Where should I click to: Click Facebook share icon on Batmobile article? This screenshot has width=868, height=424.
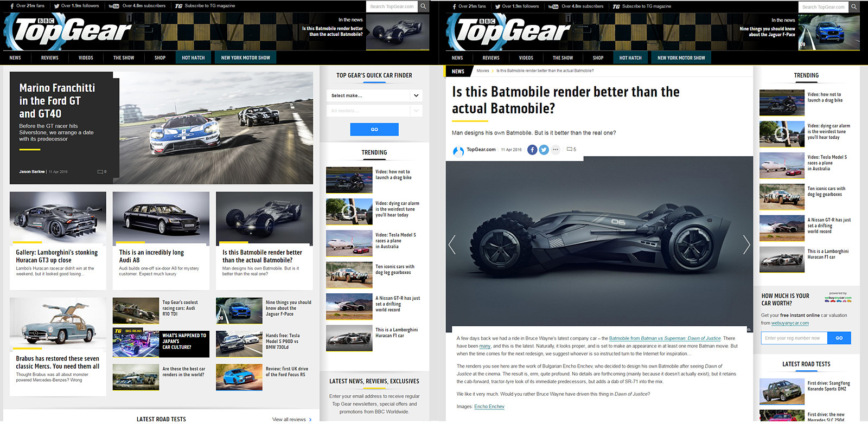click(532, 150)
